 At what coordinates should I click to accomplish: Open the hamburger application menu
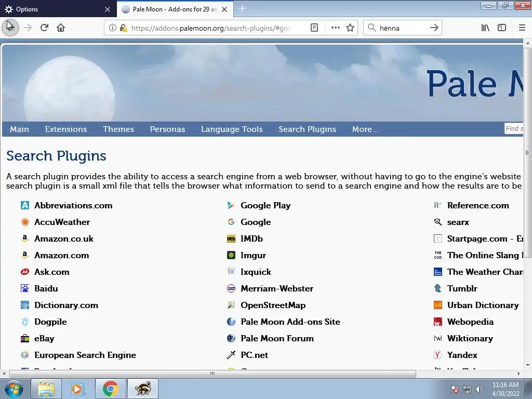(522, 28)
